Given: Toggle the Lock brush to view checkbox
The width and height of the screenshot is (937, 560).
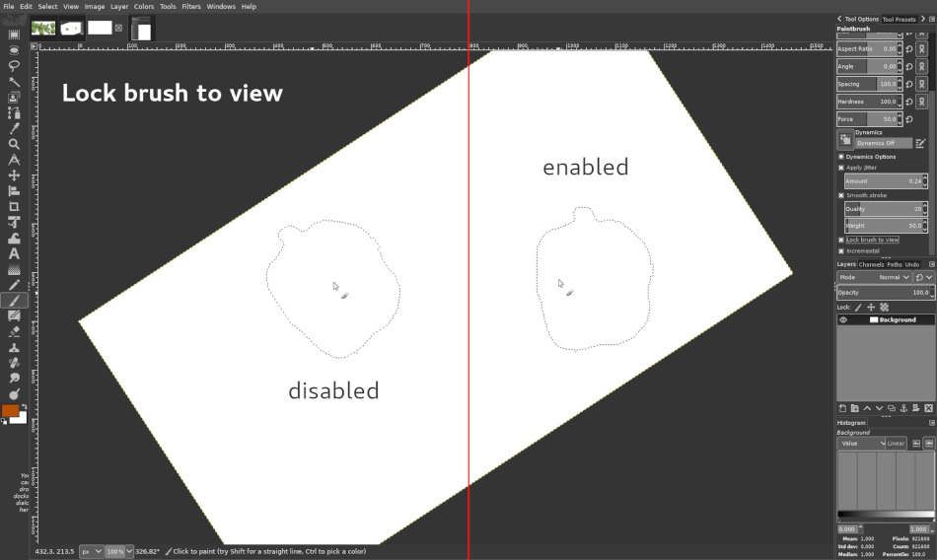Looking at the screenshot, I should (x=841, y=240).
